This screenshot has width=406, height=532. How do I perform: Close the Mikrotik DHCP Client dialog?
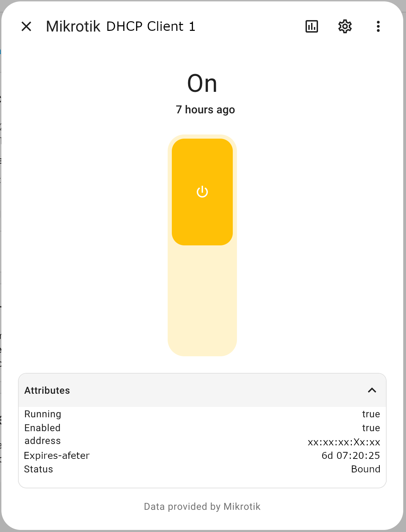[26, 26]
